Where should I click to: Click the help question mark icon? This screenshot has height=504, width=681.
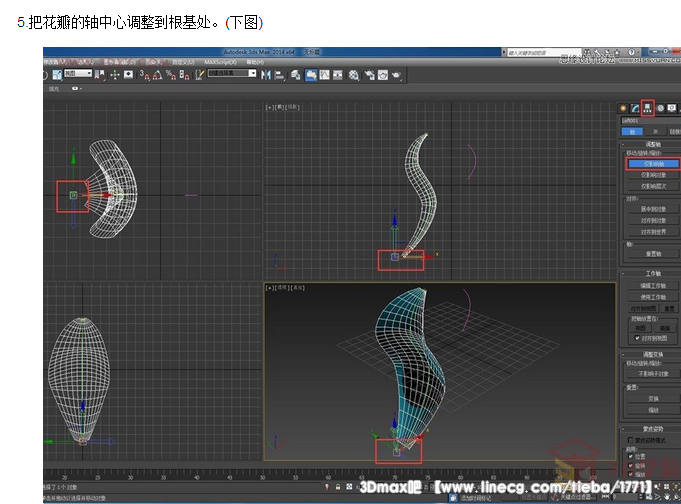coord(631,52)
